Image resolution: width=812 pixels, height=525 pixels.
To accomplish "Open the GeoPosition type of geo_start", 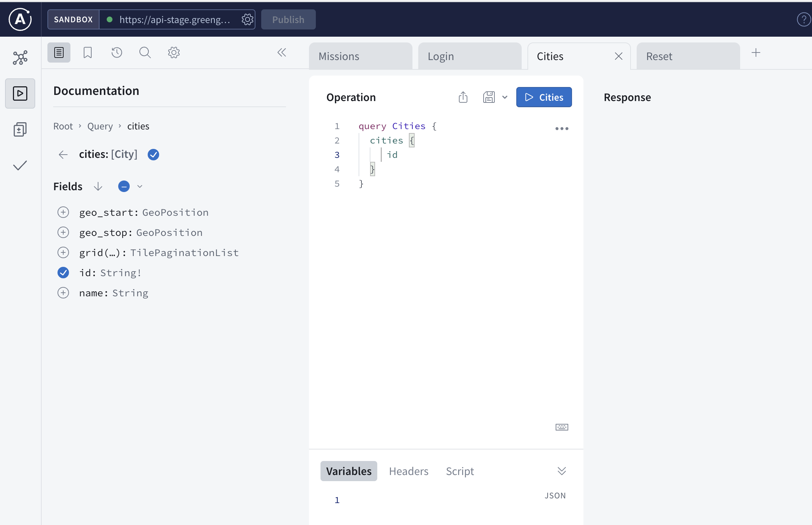I will (x=175, y=213).
